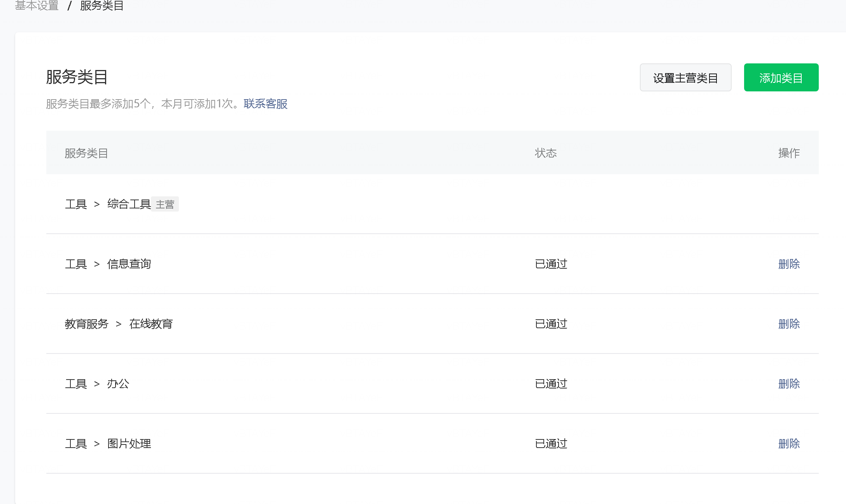The height and width of the screenshot is (504, 846).
Task: Delete the 在线教育 category
Action: (x=788, y=324)
